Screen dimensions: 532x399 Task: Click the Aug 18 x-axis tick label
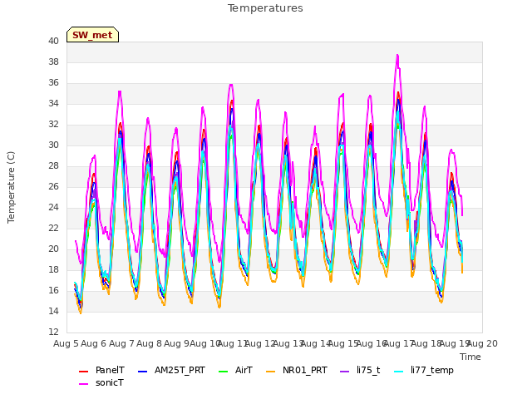click(x=426, y=343)
